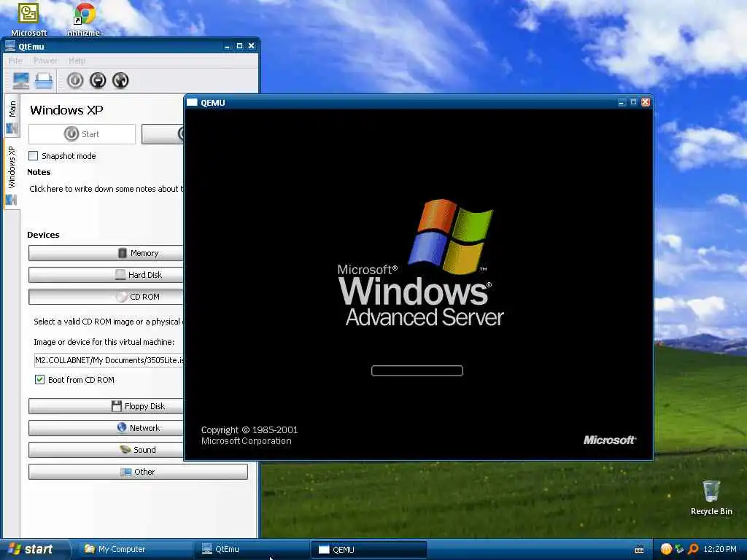Close the QEMU window
The height and width of the screenshot is (560, 747).
(x=646, y=102)
